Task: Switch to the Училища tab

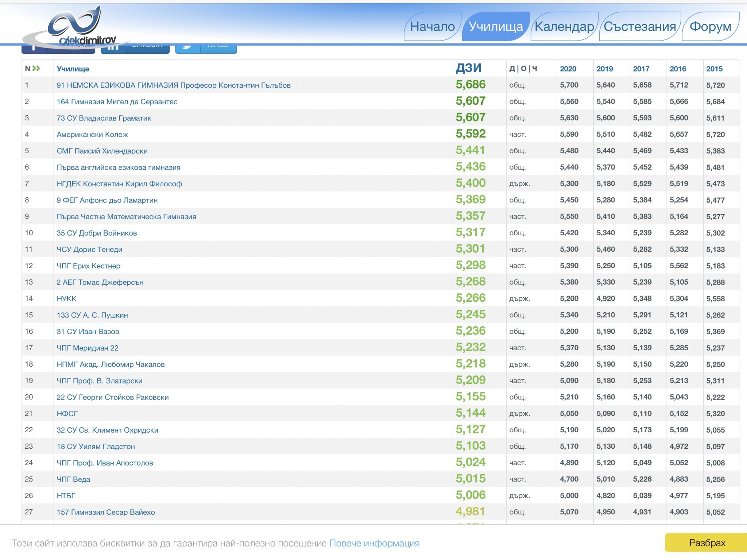Action: point(495,26)
